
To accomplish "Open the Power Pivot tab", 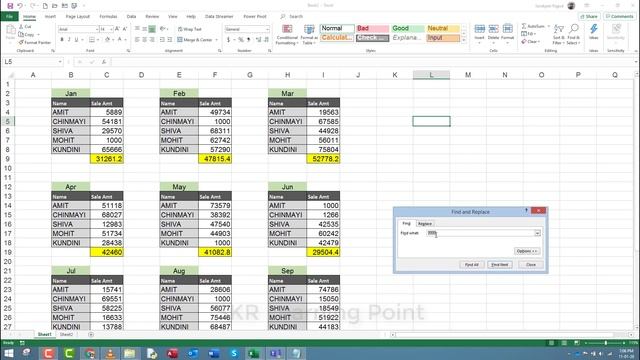I will 255,16.
